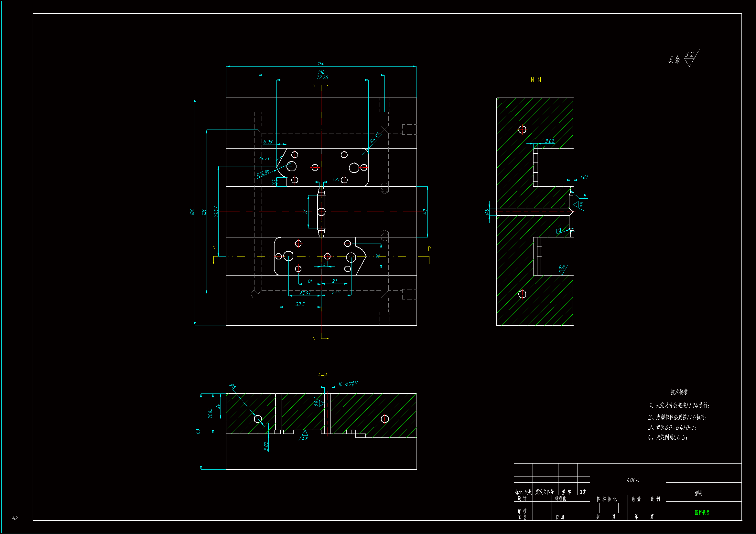Screen dimensions: 756x534
Task: Click the 10-Ø5 hole callout
Action: pyautogui.click(x=348, y=384)
